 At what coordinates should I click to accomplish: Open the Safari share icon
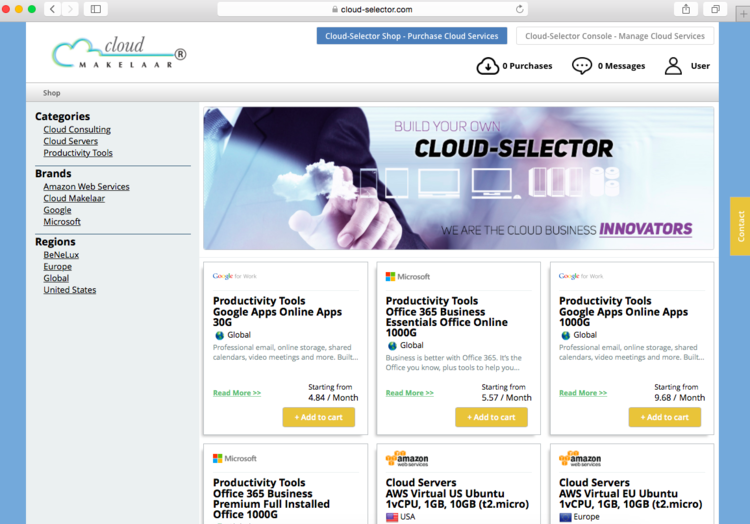point(686,9)
